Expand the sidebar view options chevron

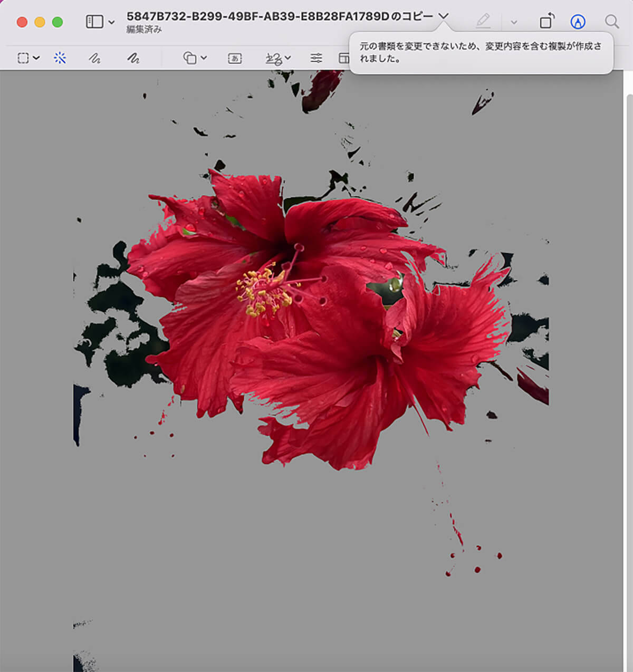[111, 22]
